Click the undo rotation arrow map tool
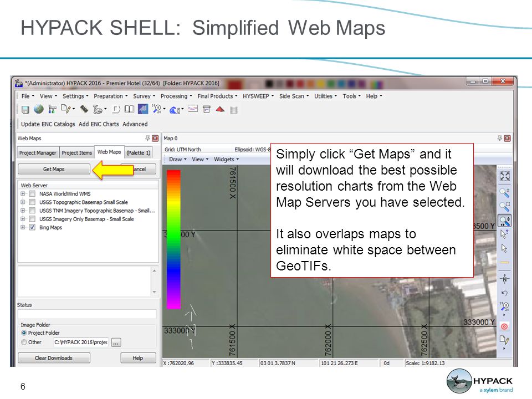This screenshot has height=399, width=532. pos(504,293)
